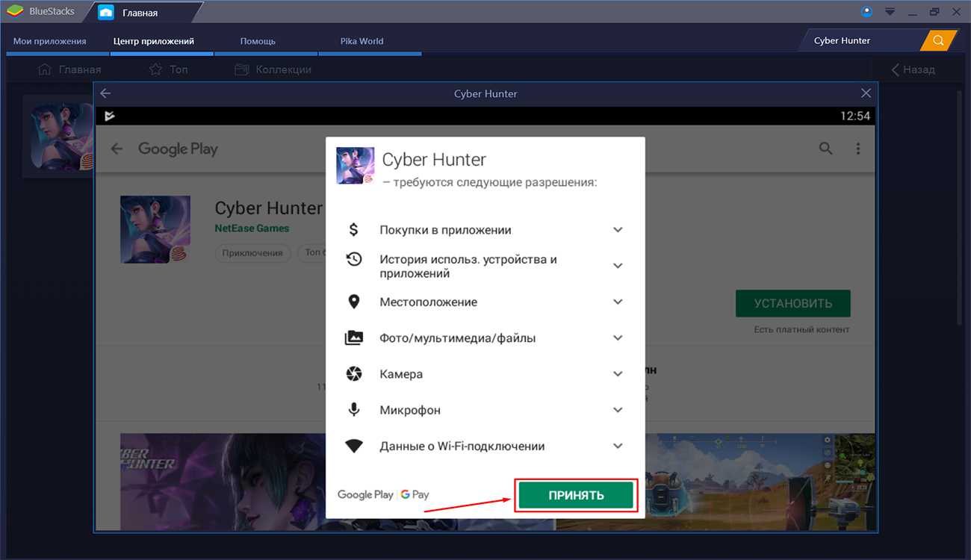Expand Фото/мультимедиа/файлы permission chevron

(x=618, y=337)
